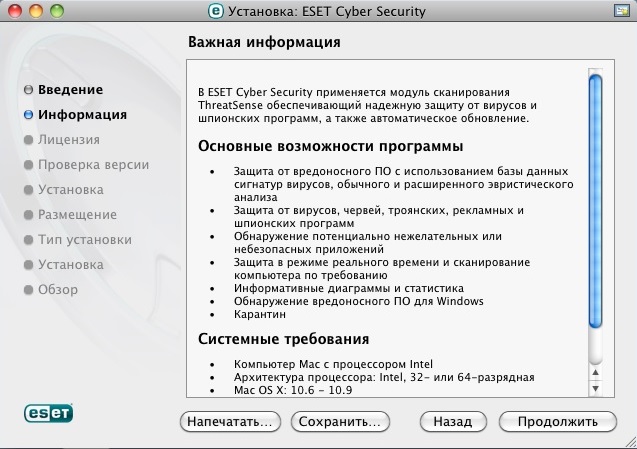Click the bullet icon next to Введение
Image resolution: width=637 pixels, height=449 pixels.
(28, 90)
